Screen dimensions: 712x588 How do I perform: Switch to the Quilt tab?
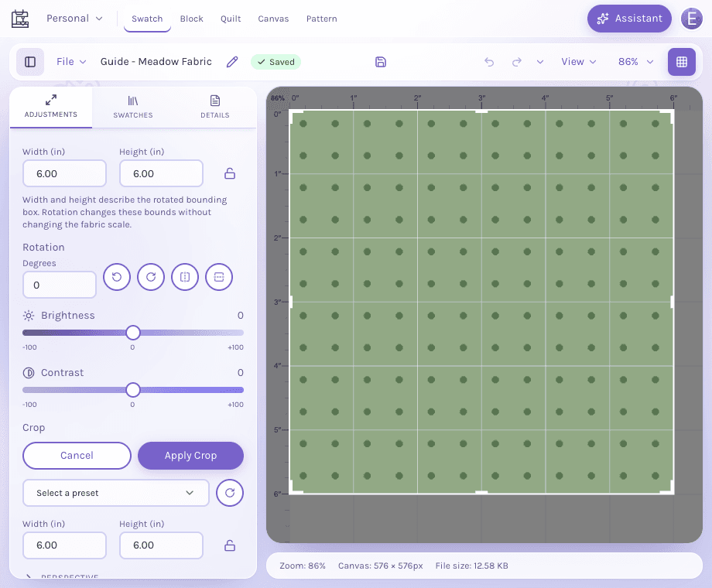pyautogui.click(x=231, y=19)
